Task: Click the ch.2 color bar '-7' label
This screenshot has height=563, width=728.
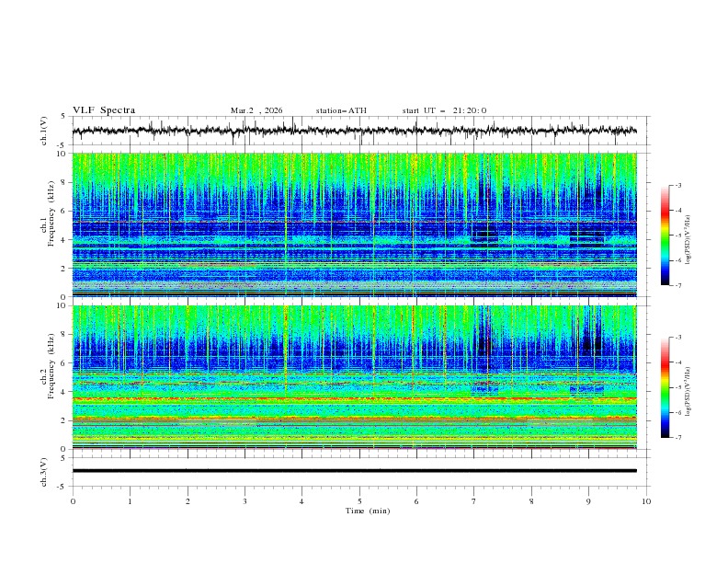Action: (678, 438)
